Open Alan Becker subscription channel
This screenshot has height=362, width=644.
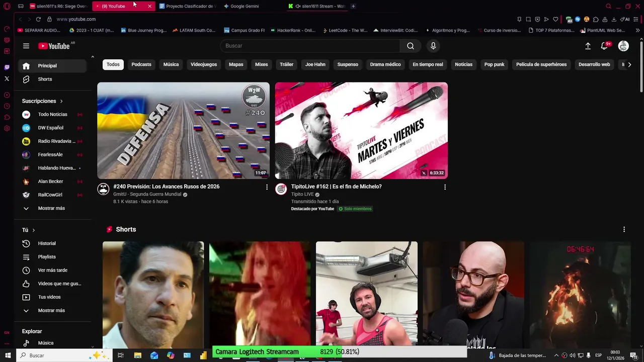tap(52, 182)
